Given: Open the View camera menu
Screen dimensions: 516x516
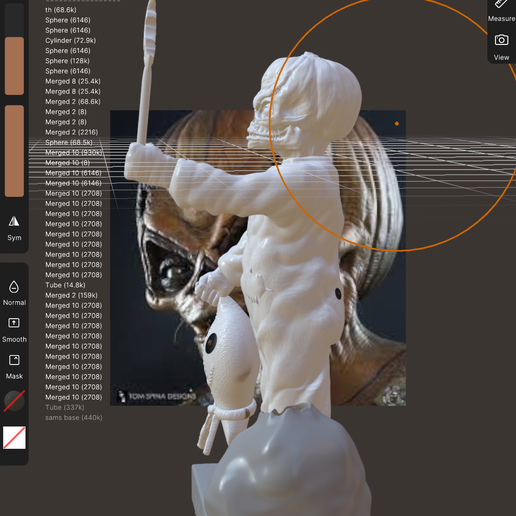Looking at the screenshot, I should tap(501, 47).
